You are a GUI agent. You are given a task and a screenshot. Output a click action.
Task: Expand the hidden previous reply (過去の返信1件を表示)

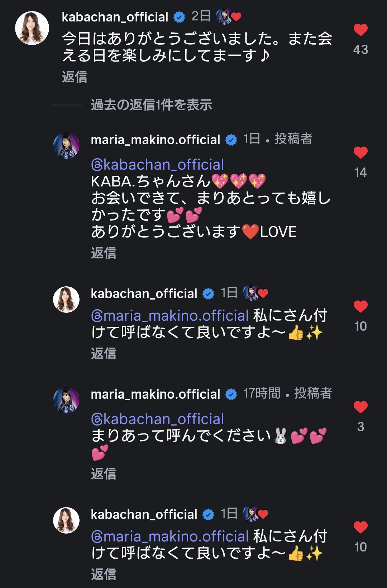(x=151, y=105)
